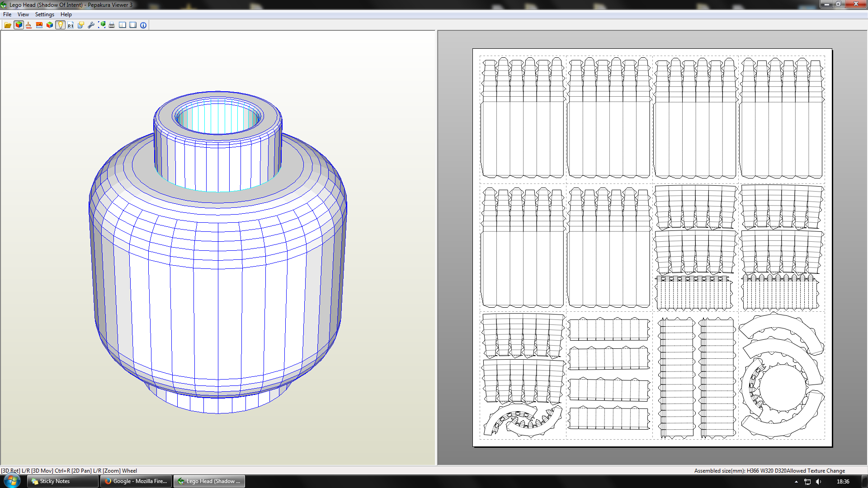Toggle the light bulb lighting button
Screen dimensions: 868x488
click(x=60, y=25)
